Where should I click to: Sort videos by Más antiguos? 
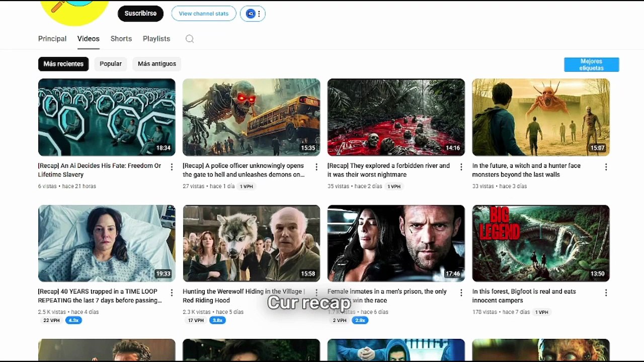157,64
